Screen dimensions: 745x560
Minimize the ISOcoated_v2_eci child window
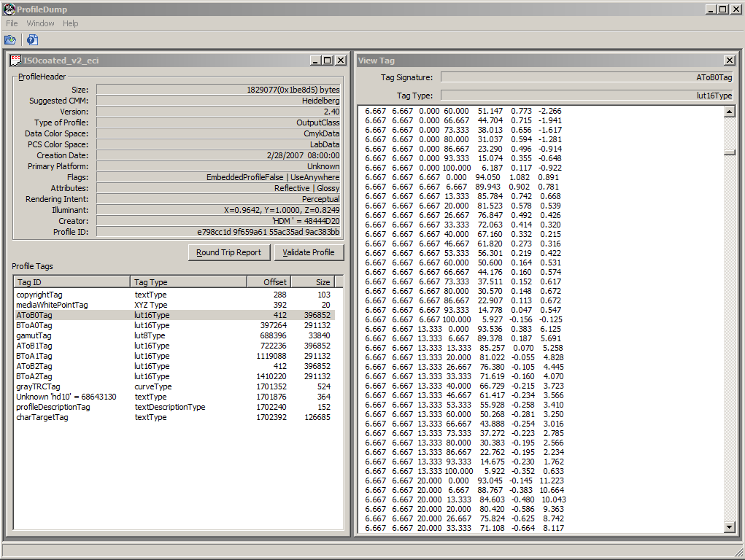click(x=315, y=61)
